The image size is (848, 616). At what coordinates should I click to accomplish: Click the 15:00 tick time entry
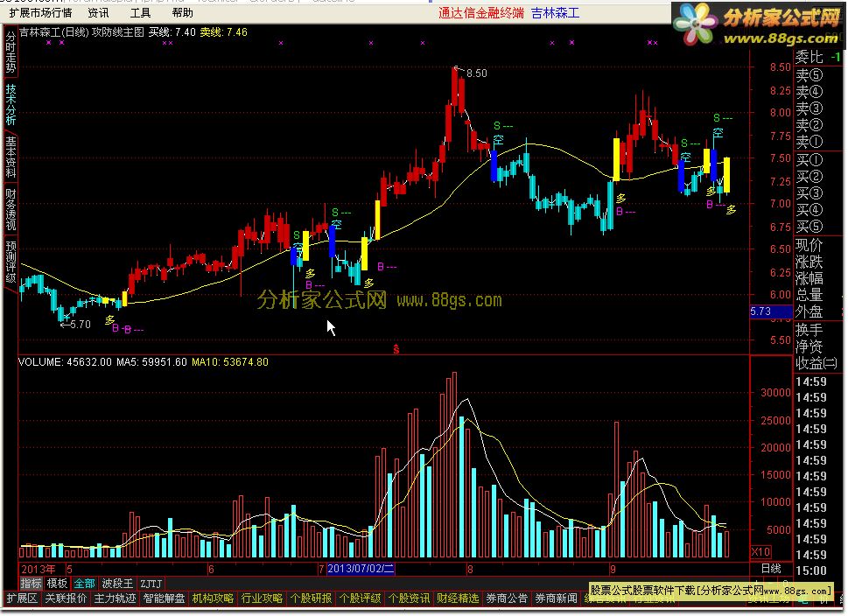[x=810, y=570]
